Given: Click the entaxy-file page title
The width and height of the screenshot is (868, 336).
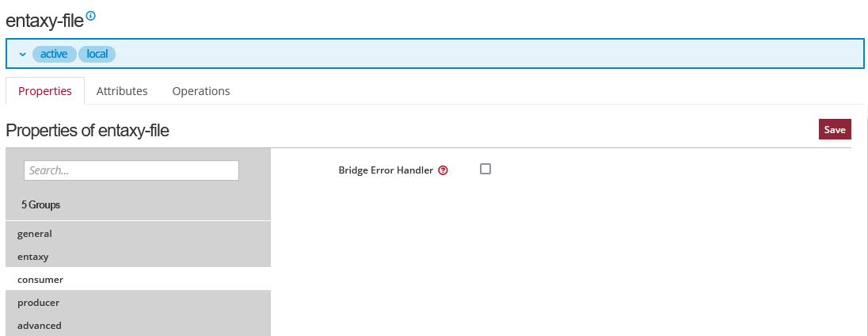Looking at the screenshot, I should pyautogui.click(x=44, y=20).
